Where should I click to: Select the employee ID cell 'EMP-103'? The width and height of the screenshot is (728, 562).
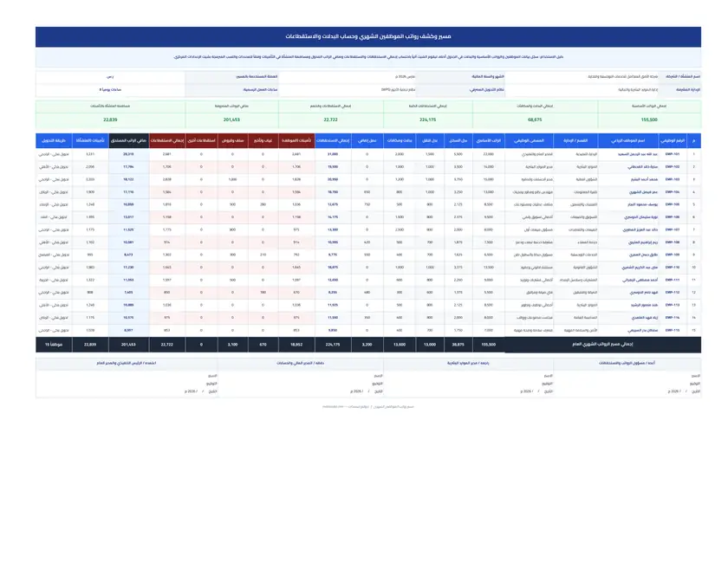point(673,179)
